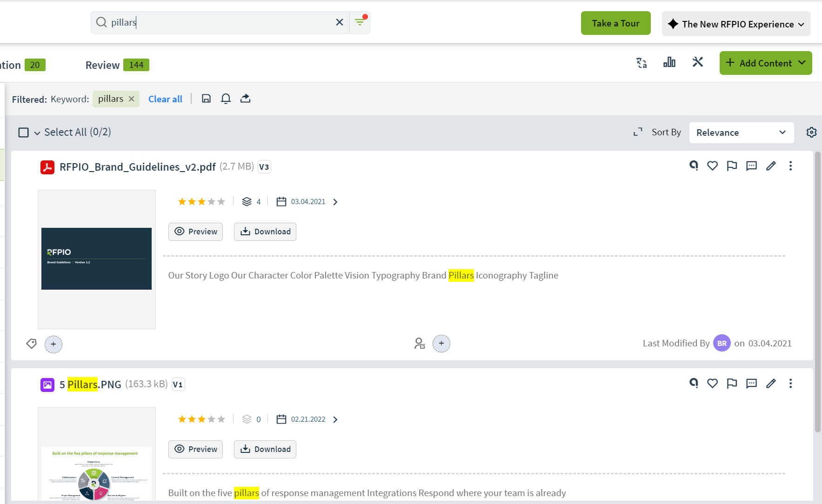Favorite 5 Pillars.PNG heart icon

[x=712, y=383]
